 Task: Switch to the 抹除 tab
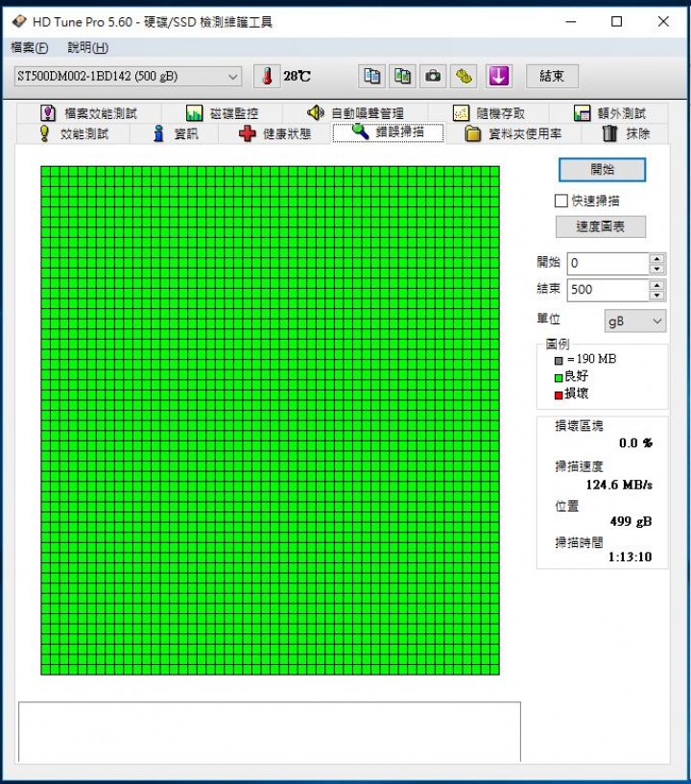(625, 133)
